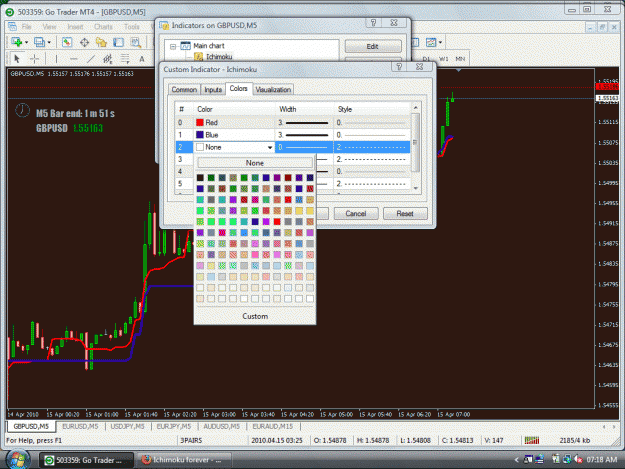Viewport: 625px width, 469px height.
Task: Pick the black swatch in palette
Action: [200, 178]
